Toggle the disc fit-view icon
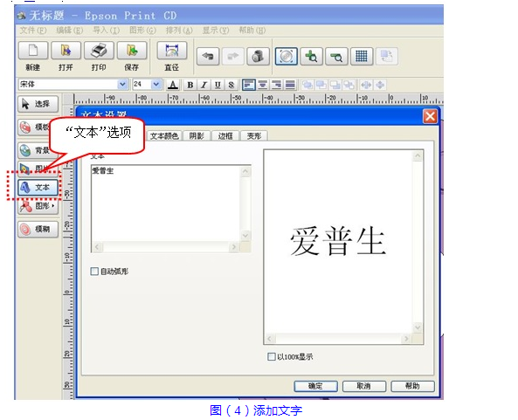The height and width of the screenshot is (420, 518). pyautogui.click(x=287, y=56)
